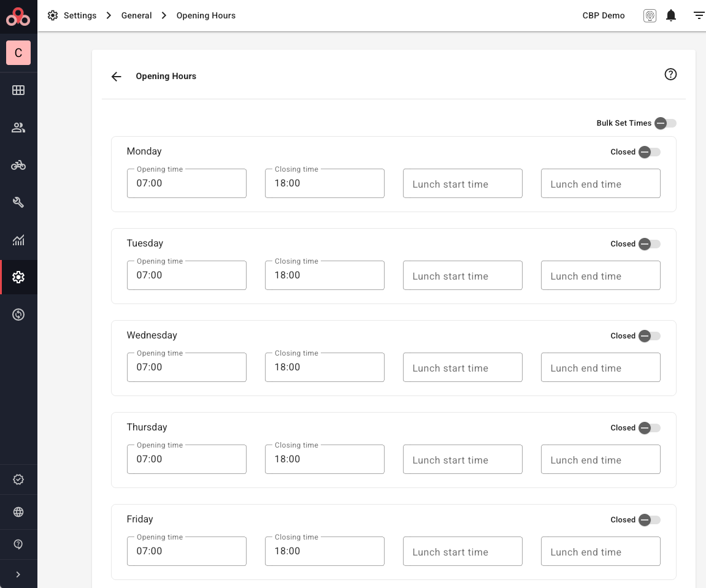Set Tuesday lunch end time
This screenshot has height=588, width=706.
pos(600,275)
